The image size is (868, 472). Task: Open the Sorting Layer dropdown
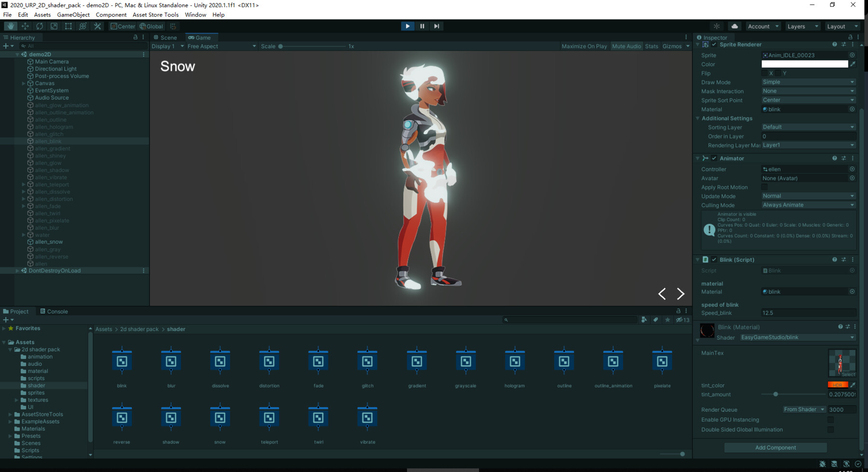tap(808, 127)
